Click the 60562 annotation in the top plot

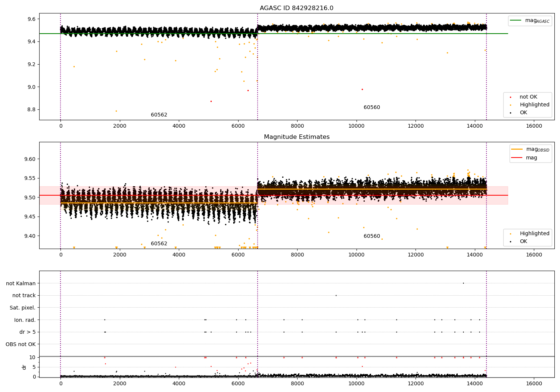(x=159, y=115)
